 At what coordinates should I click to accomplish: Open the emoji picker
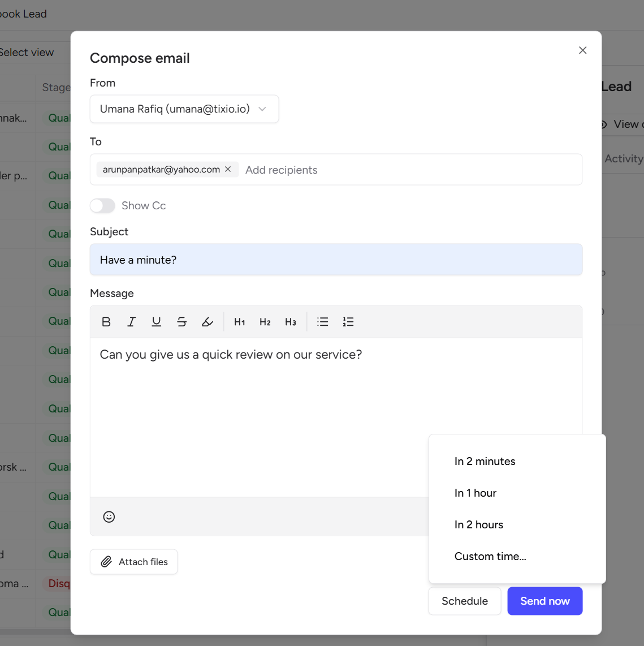pos(109,516)
